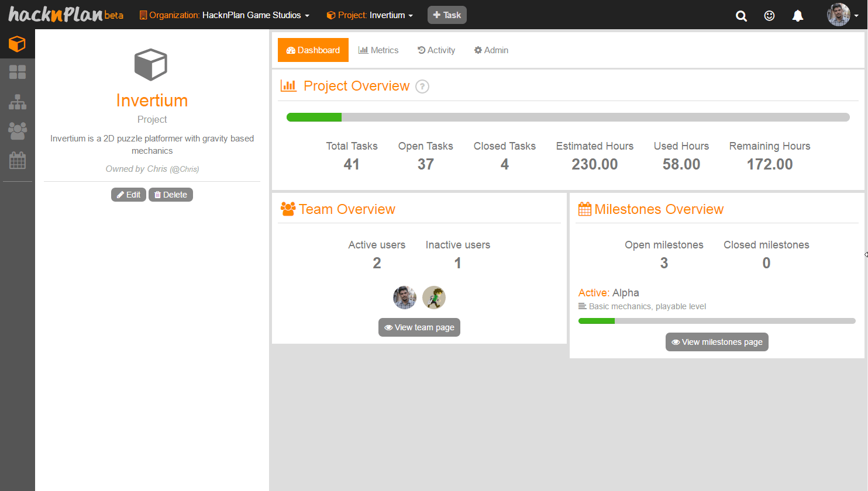Open the calendar milestones icon in sidebar

pyautogui.click(x=18, y=160)
